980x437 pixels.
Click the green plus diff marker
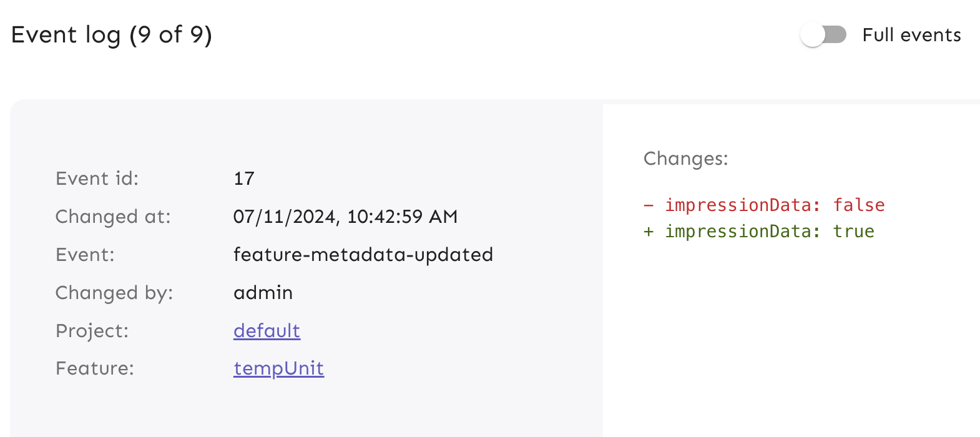[x=649, y=232]
